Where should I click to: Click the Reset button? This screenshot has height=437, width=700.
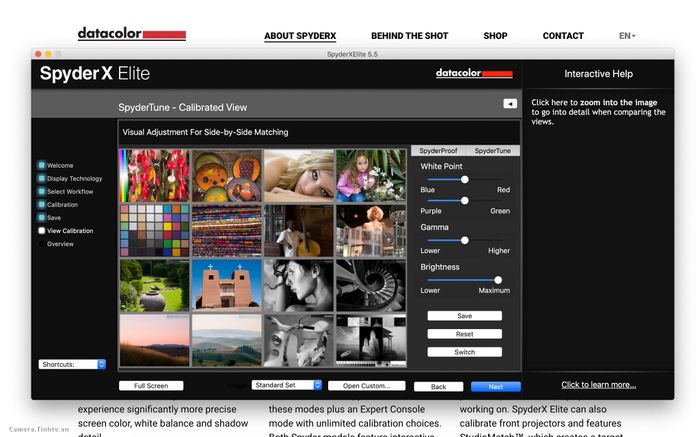point(465,334)
